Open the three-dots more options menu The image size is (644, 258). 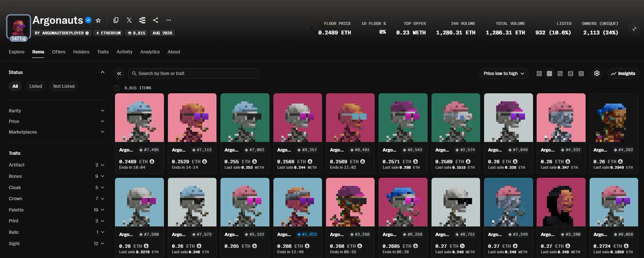[169, 20]
